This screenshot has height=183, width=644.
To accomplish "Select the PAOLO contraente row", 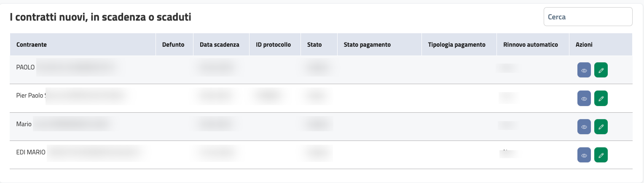I will tap(26, 67).
